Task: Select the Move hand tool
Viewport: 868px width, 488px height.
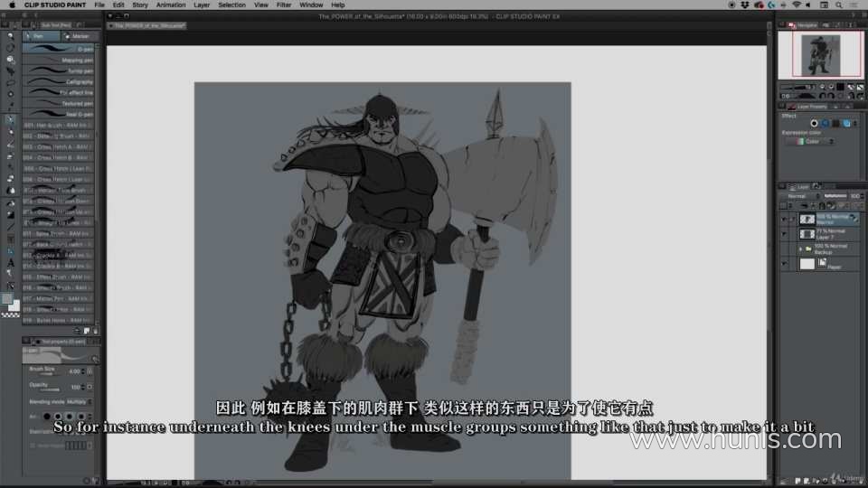Action: [x=10, y=48]
